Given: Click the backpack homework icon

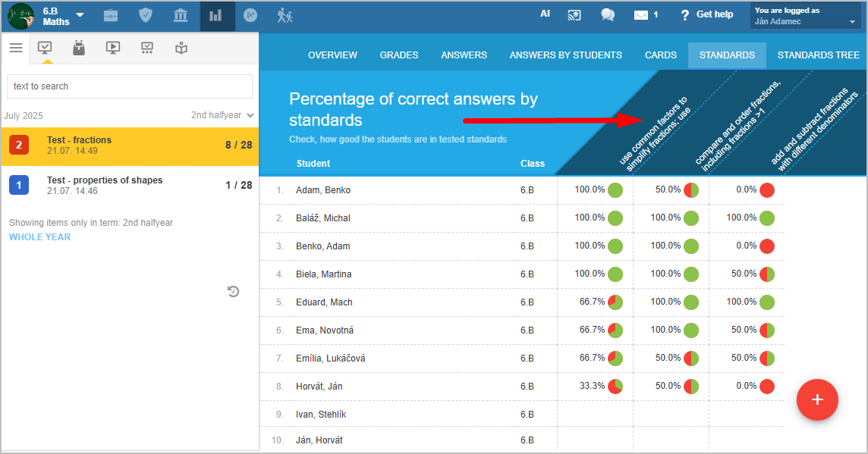Looking at the screenshot, I should (x=79, y=48).
